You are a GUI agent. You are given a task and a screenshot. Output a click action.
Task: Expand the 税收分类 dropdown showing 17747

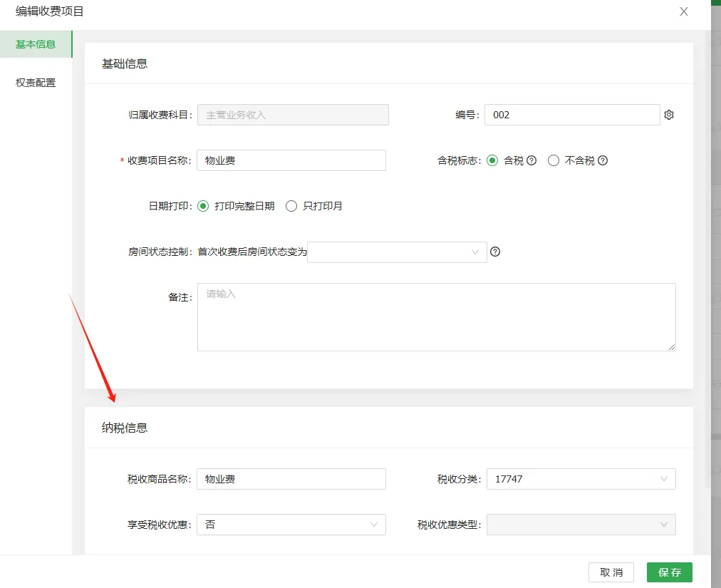(x=581, y=479)
